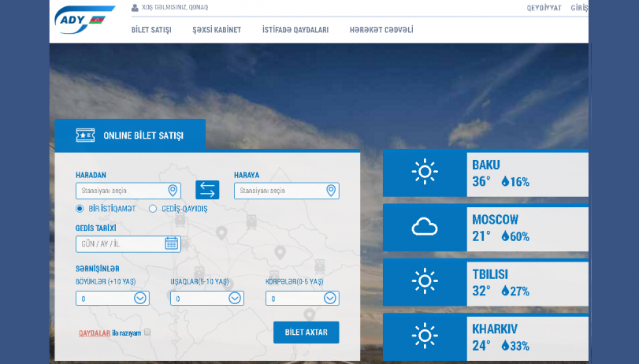Click the Baku humidity droplet icon
639x364 pixels.
pos(505,181)
